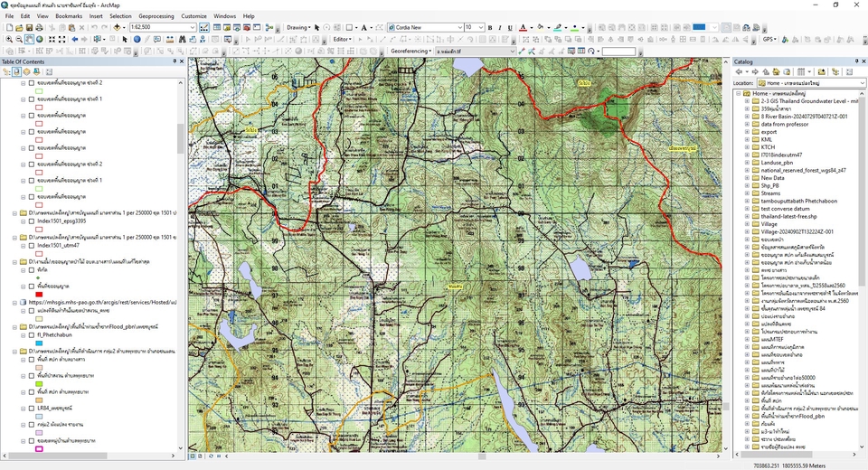Viewport: 868px width, 470px height.
Task: Open the Bookmarks menu
Action: point(69,16)
